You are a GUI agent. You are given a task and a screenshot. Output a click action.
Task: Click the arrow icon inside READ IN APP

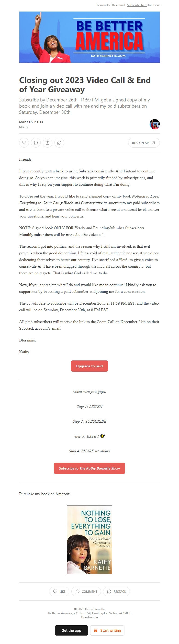(153, 143)
